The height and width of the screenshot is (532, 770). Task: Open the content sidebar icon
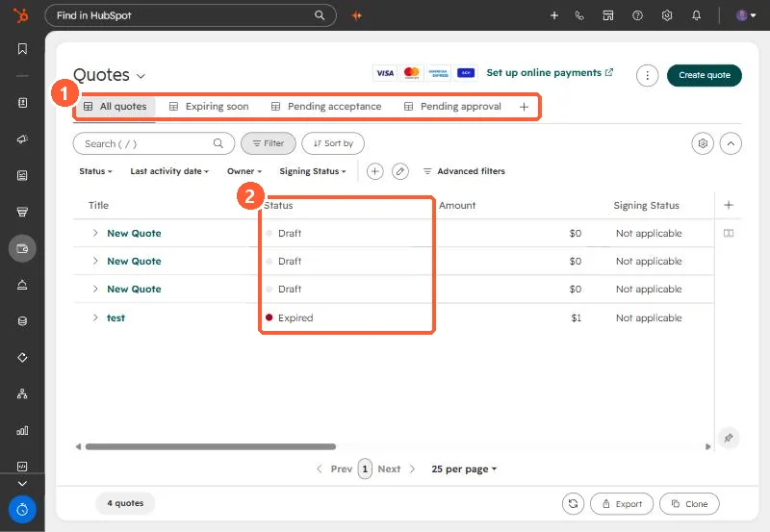click(x=22, y=176)
